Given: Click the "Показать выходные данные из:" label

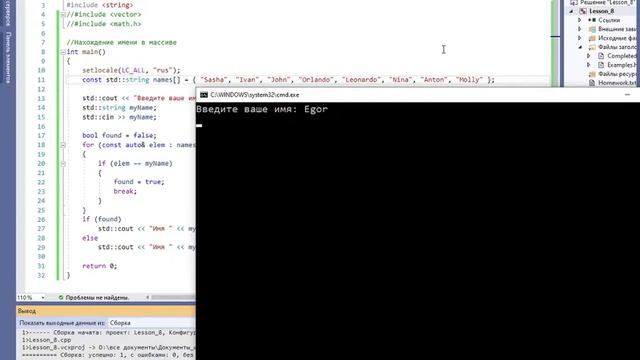Looking at the screenshot, I should (62, 323).
